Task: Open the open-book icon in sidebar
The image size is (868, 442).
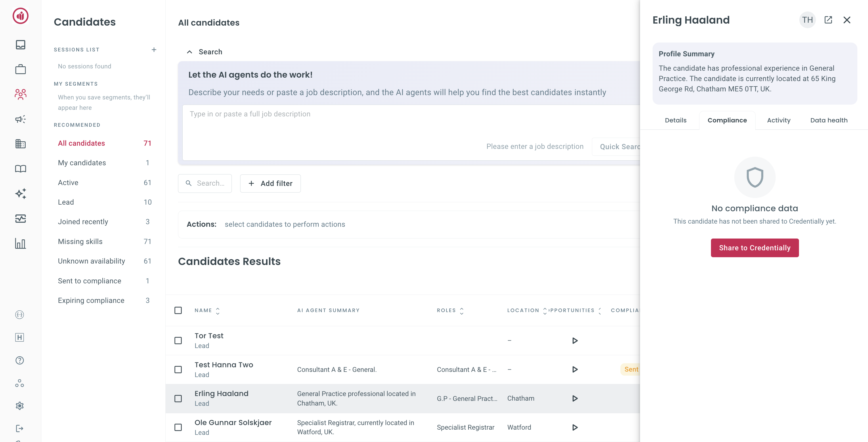Action: click(20, 169)
